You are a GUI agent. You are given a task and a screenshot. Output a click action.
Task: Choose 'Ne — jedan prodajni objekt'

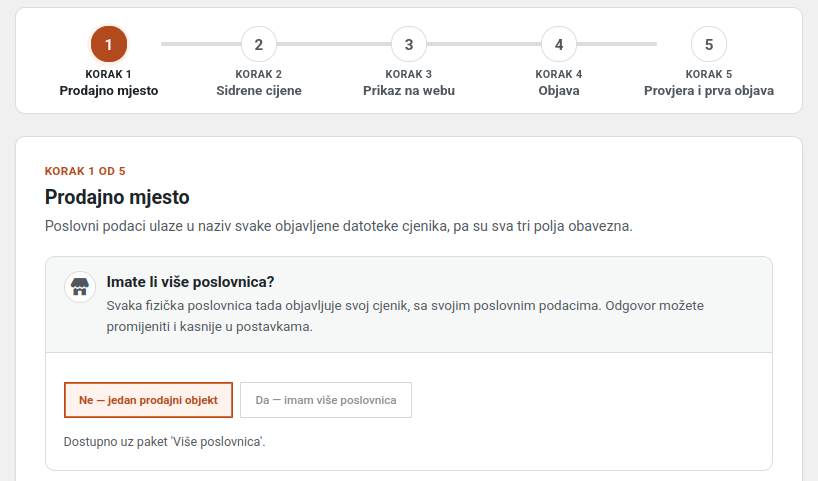(148, 400)
